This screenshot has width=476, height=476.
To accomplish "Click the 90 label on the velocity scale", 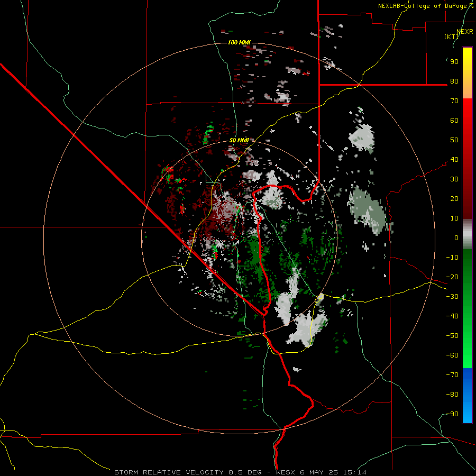I will [454, 62].
